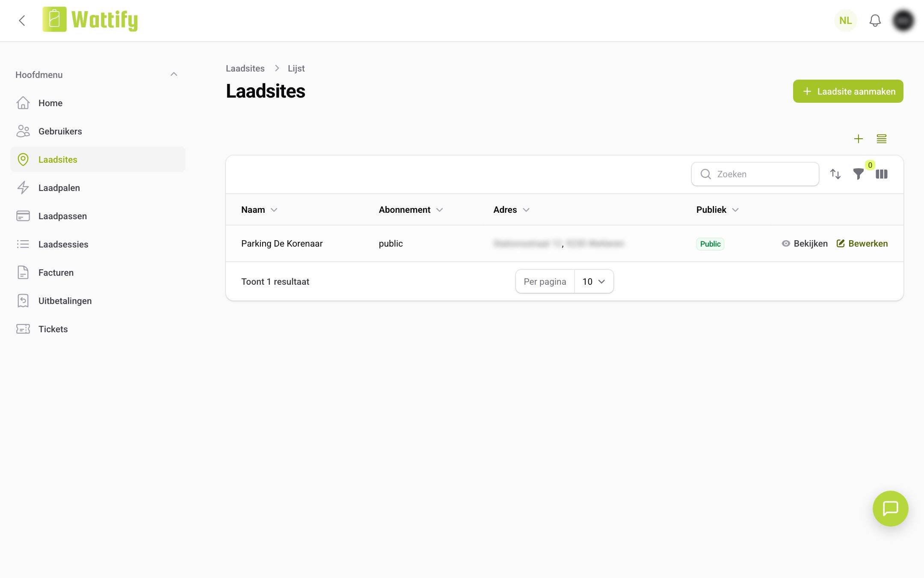Sort by the Naam column header
Screen dimensions: 924x578
tap(259, 210)
